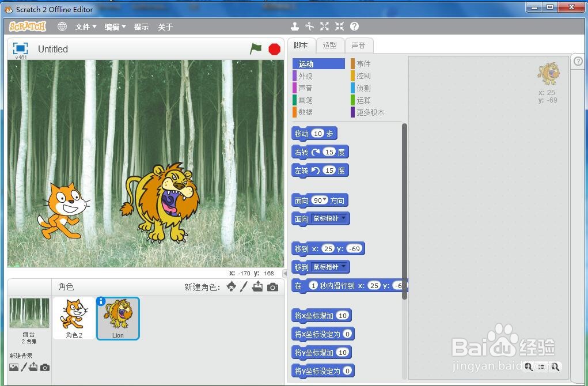Screen dimensions: 588x386
Task: Click the Lion sprite info icon
Action: 101,301
